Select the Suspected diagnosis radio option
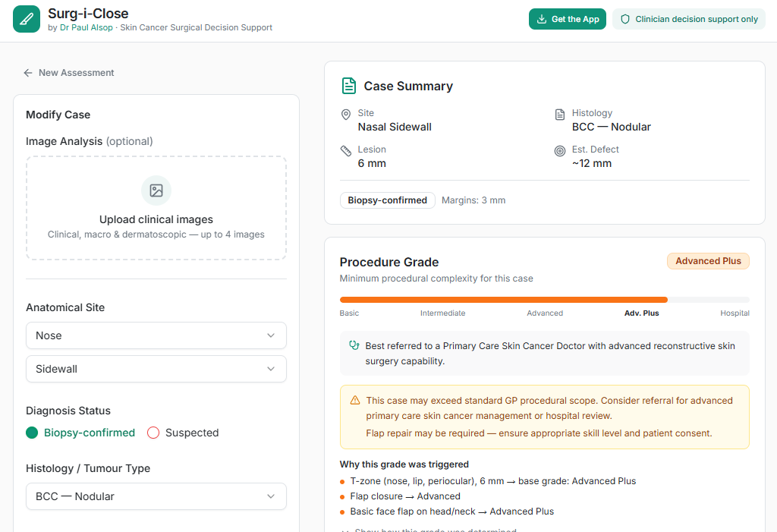The width and height of the screenshot is (777, 532). point(153,433)
